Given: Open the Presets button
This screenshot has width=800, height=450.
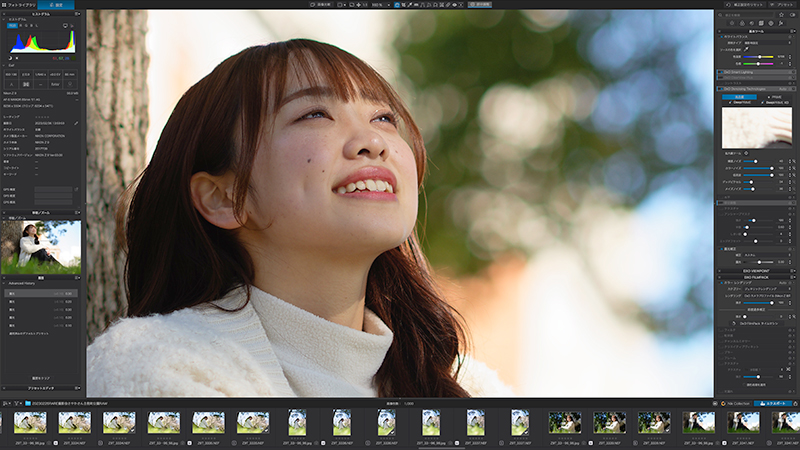Looking at the screenshot, I should point(784,5).
